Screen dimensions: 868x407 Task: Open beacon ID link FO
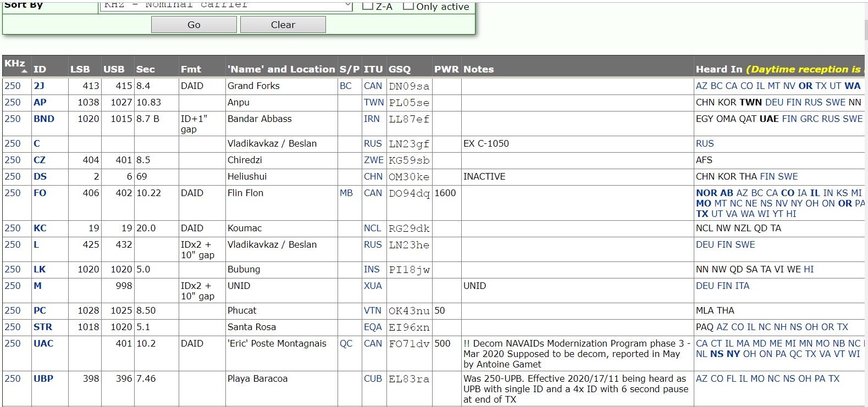40,193
